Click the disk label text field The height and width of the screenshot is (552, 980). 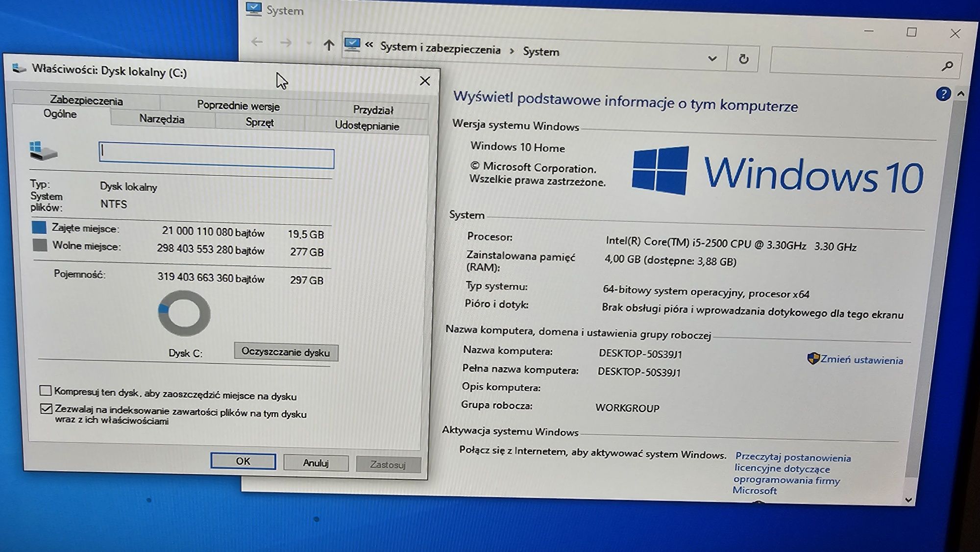[216, 155]
